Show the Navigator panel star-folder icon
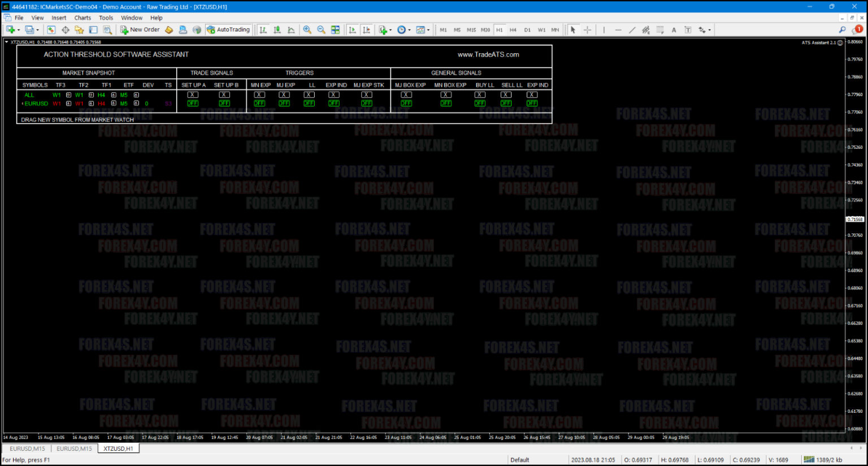This screenshot has width=868, height=466. (x=79, y=30)
